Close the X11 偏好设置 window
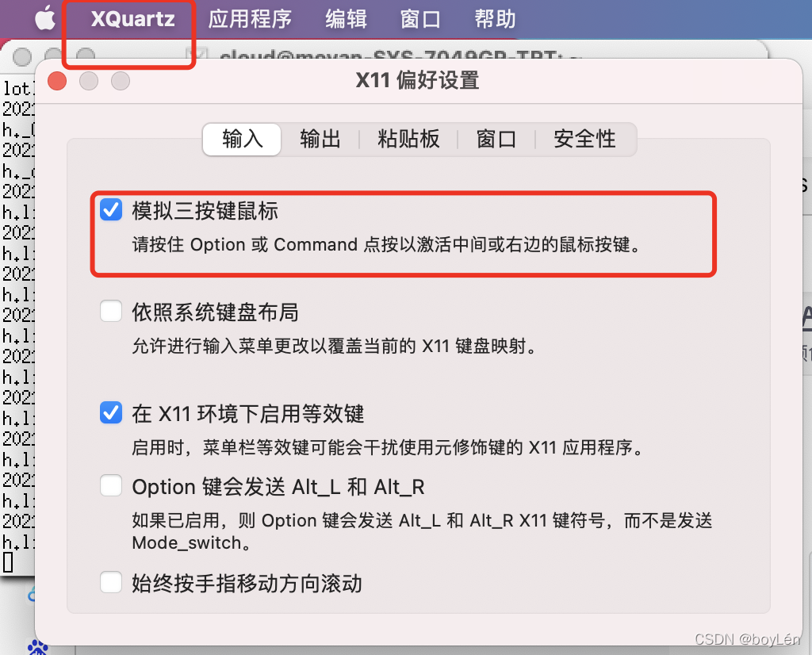 pyautogui.click(x=57, y=81)
